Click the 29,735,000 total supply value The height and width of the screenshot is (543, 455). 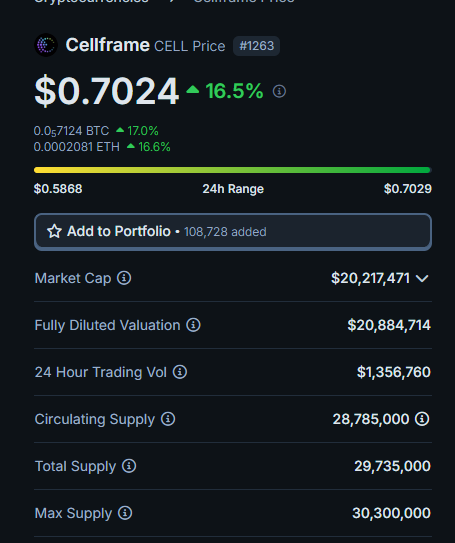point(392,466)
